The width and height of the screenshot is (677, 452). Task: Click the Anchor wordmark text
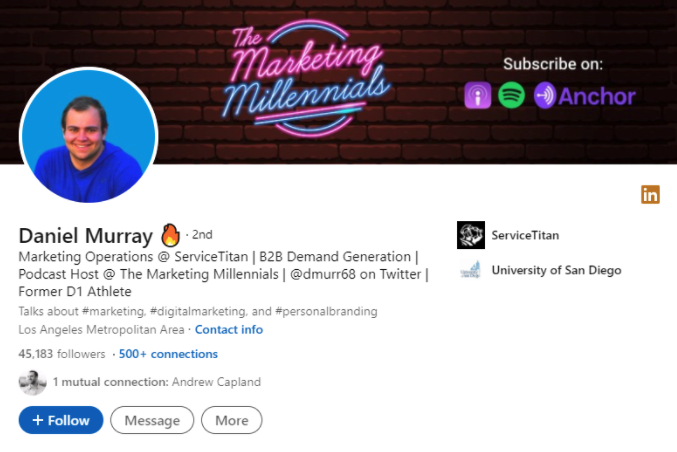point(597,96)
